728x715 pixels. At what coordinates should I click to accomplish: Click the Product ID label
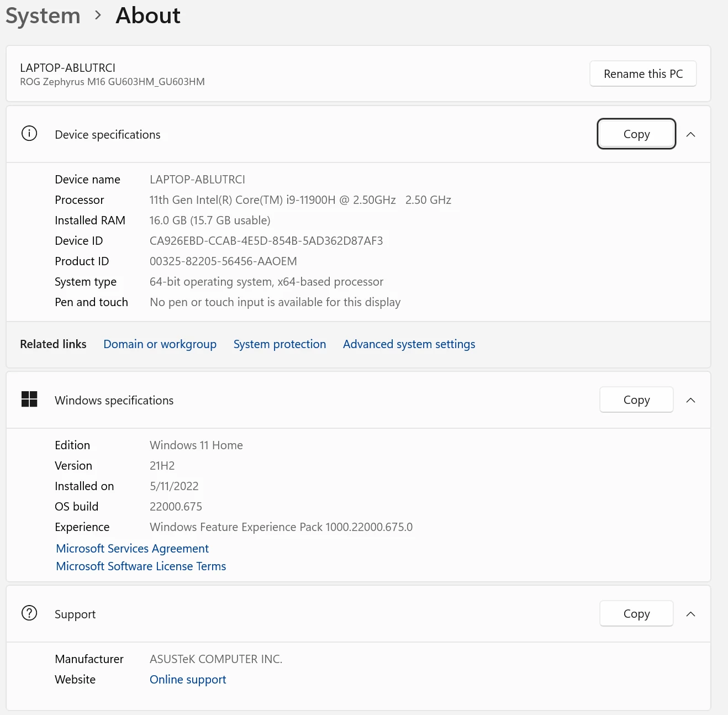tap(82, 261)
